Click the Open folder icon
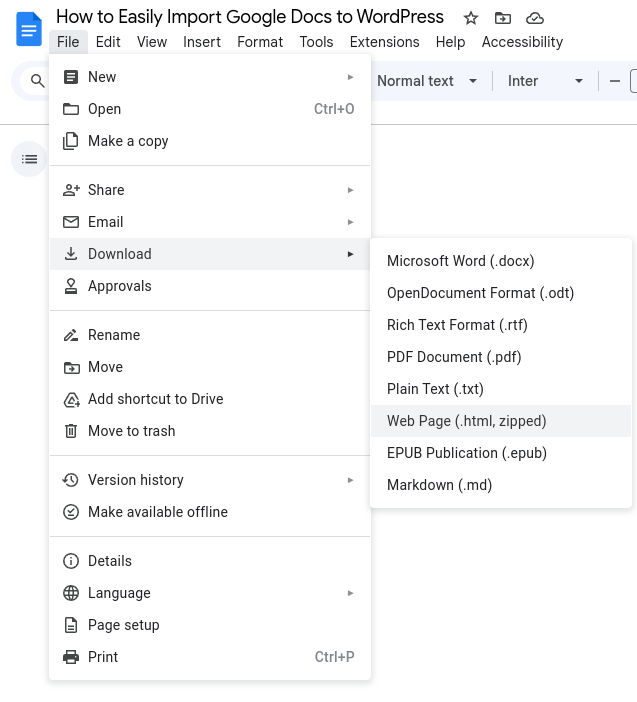 point(71,109)
